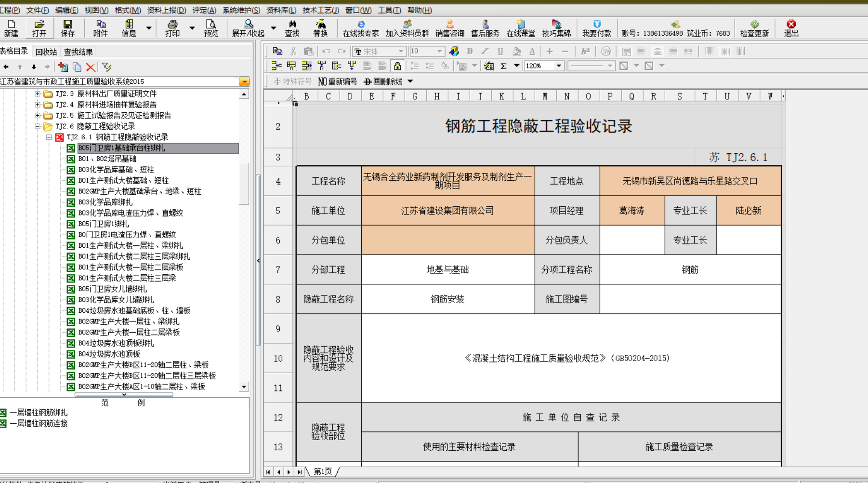Open the 信息 info icon
Screen dimensions: 868x483
[x=129, y=28]
